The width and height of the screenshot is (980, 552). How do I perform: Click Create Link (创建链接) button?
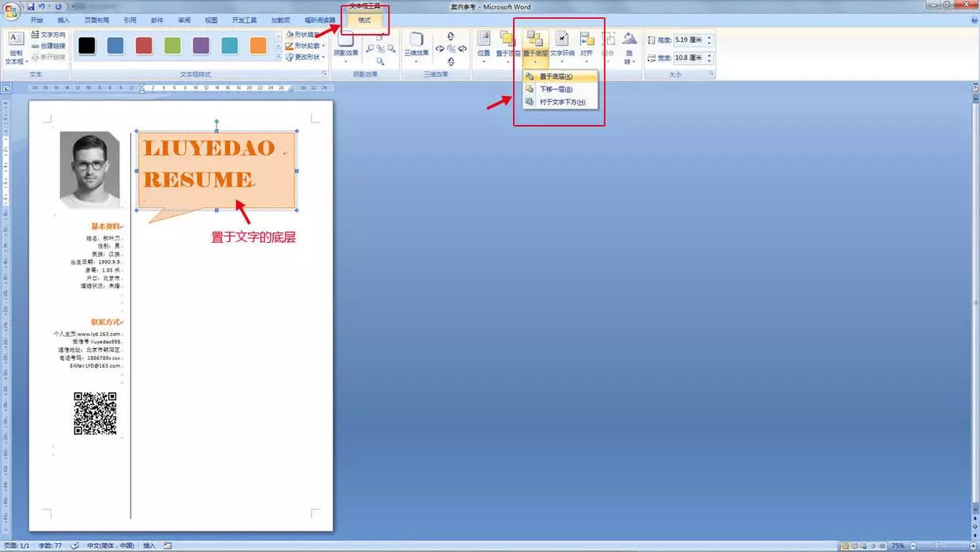pos(47,46)
